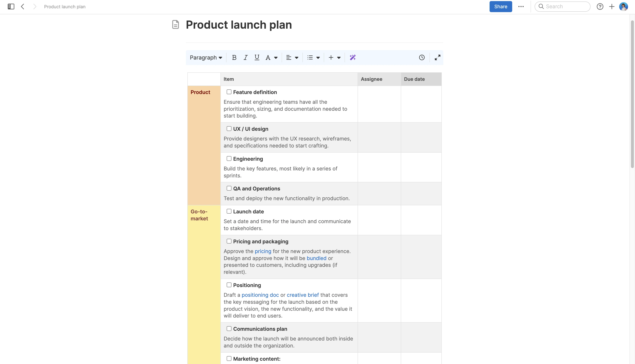Apply italic formatting

[x=245, y=57]
